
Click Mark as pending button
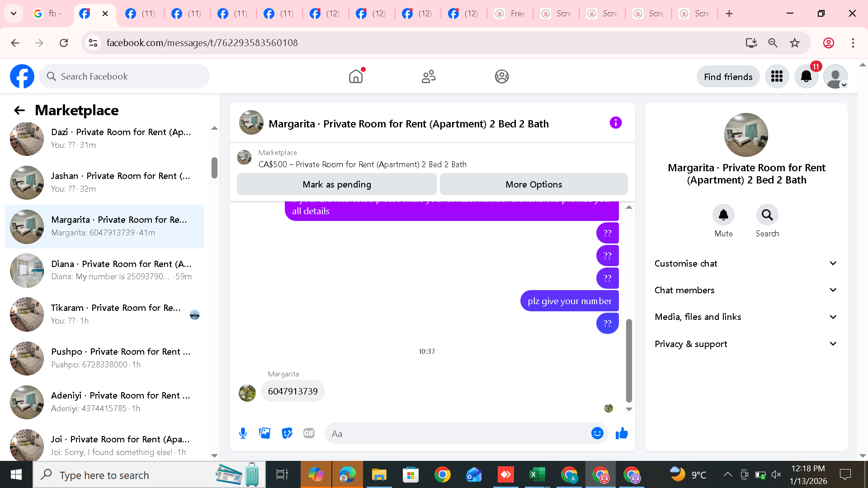[x=336, y=184]
